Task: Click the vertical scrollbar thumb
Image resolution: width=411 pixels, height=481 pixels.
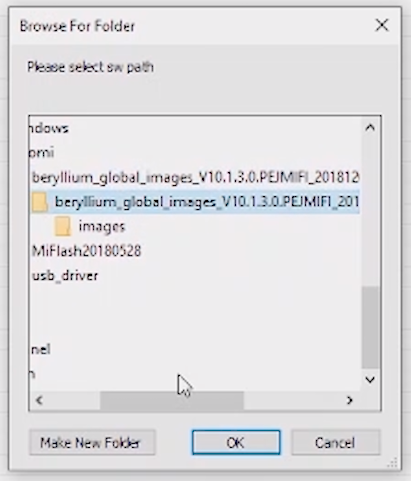Action: [371, 327]
